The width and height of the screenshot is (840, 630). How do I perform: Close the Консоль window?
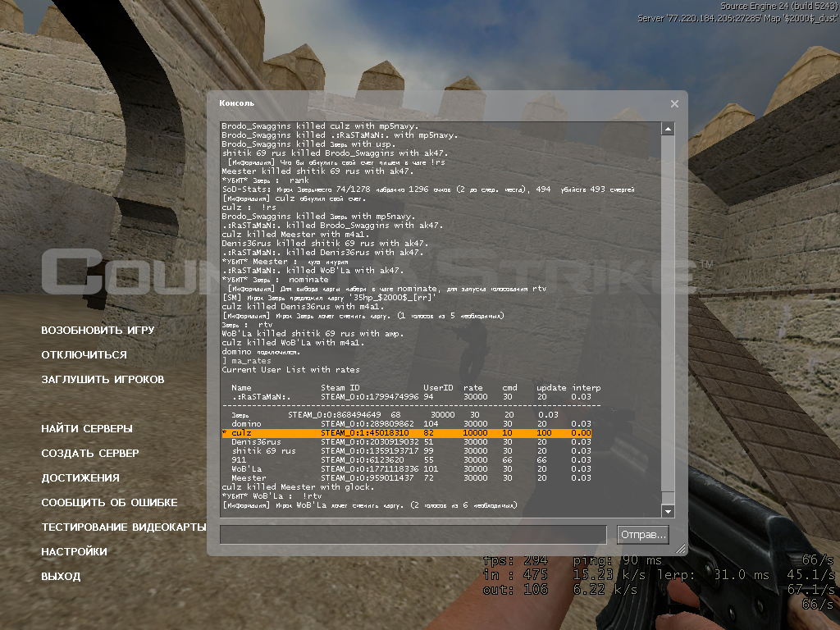click(674, 104)
